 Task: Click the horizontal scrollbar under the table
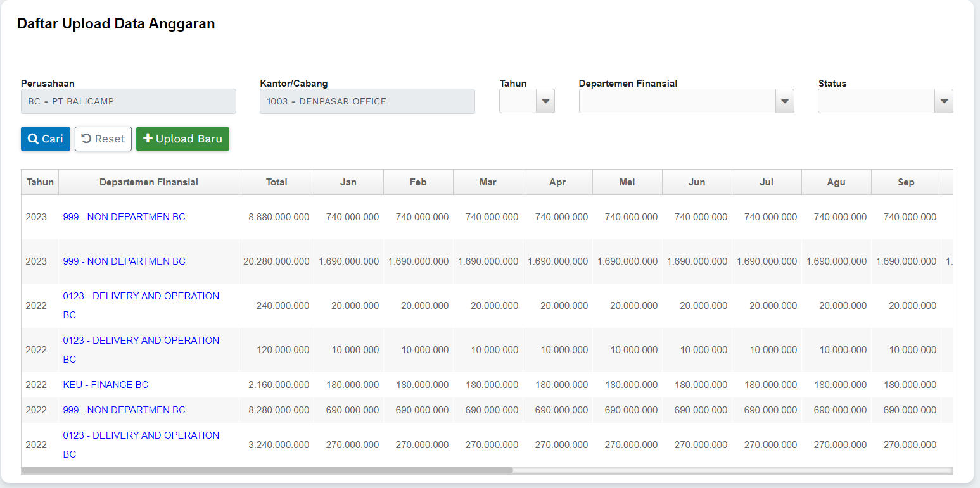pos(267,471)
